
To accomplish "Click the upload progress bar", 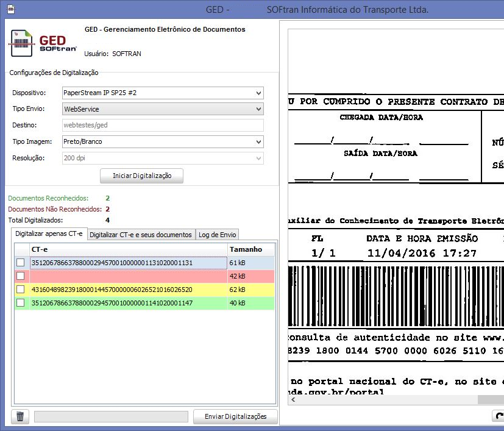I will point(111,417).
